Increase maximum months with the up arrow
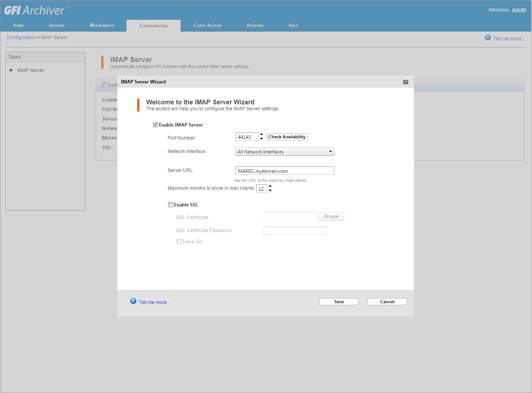 270,186
